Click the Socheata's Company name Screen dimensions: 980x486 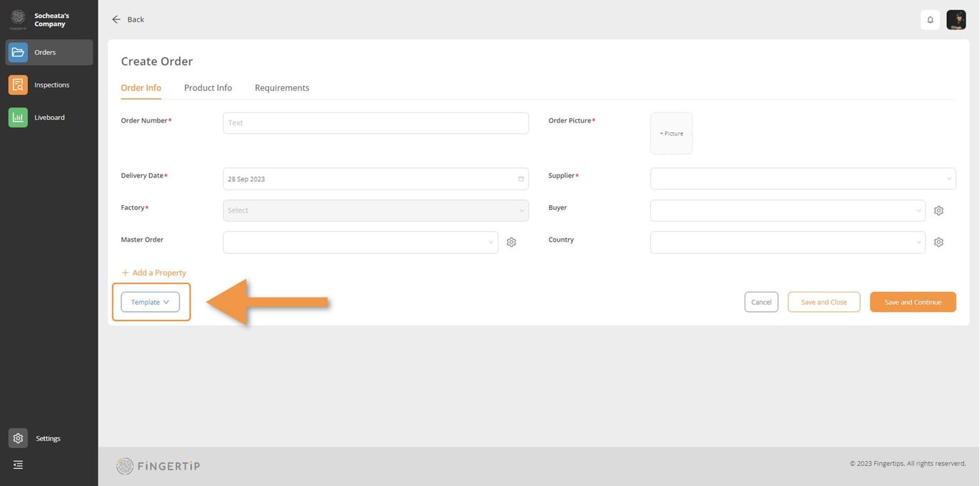[52, 19]
